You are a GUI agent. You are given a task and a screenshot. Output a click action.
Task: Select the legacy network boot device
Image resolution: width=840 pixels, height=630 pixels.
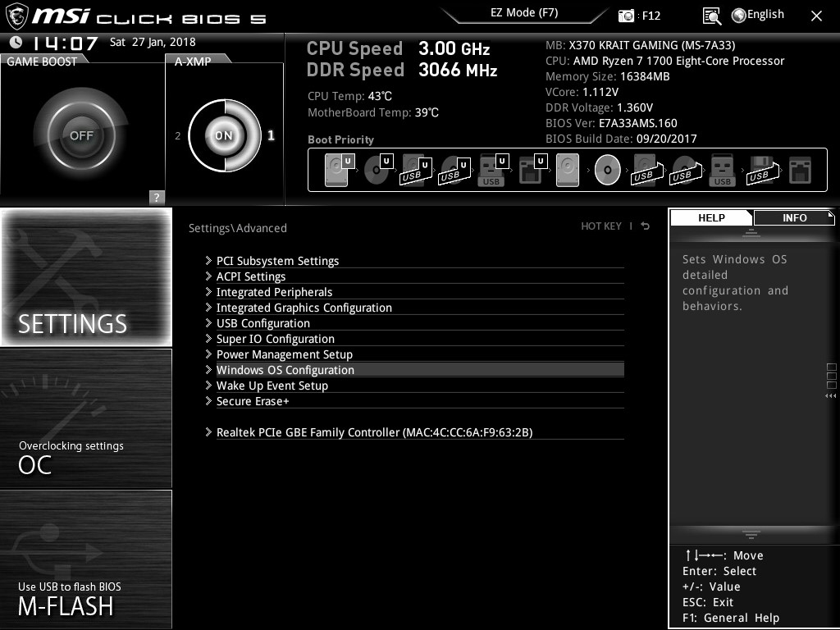tap(801, 170)
